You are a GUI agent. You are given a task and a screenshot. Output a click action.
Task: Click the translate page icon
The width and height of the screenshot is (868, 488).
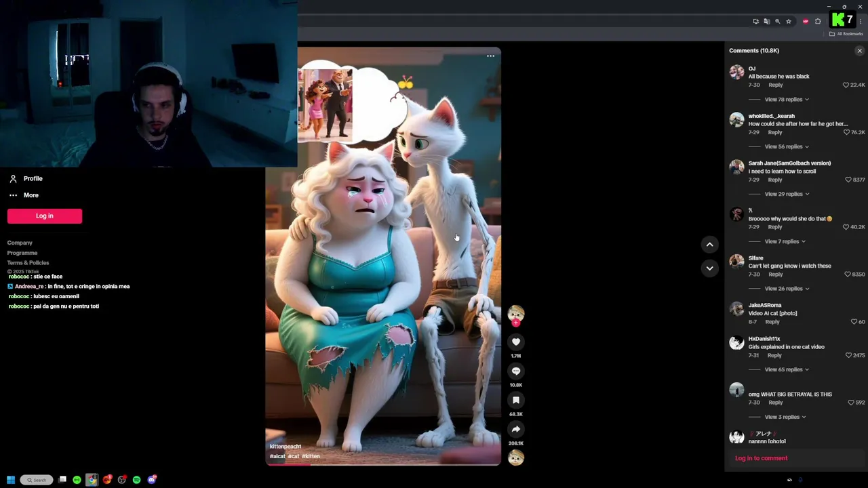766,22
